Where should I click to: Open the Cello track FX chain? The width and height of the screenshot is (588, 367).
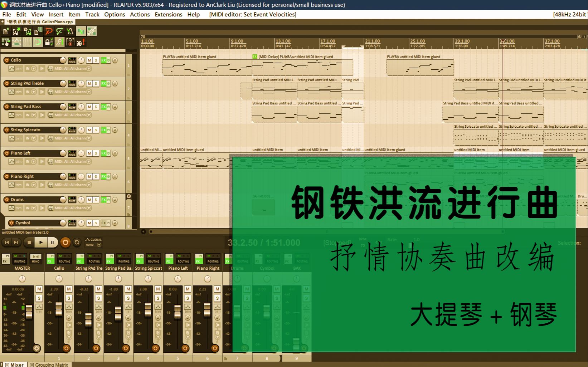103,60
